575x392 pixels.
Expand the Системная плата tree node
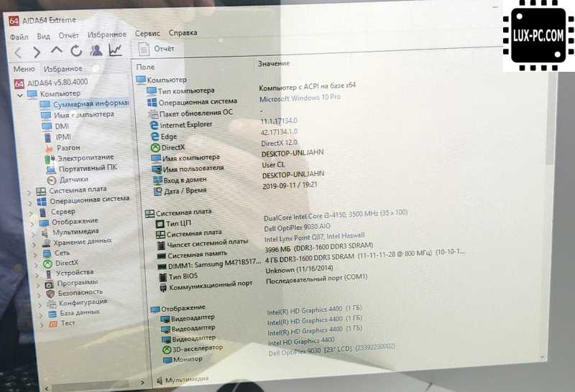30,191
